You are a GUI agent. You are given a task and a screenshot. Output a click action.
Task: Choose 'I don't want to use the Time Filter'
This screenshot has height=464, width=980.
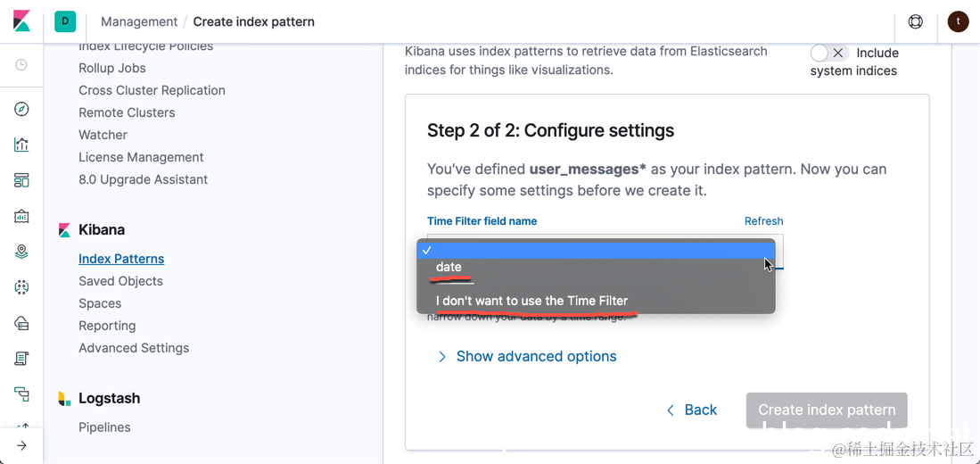[x=531, y=301]
